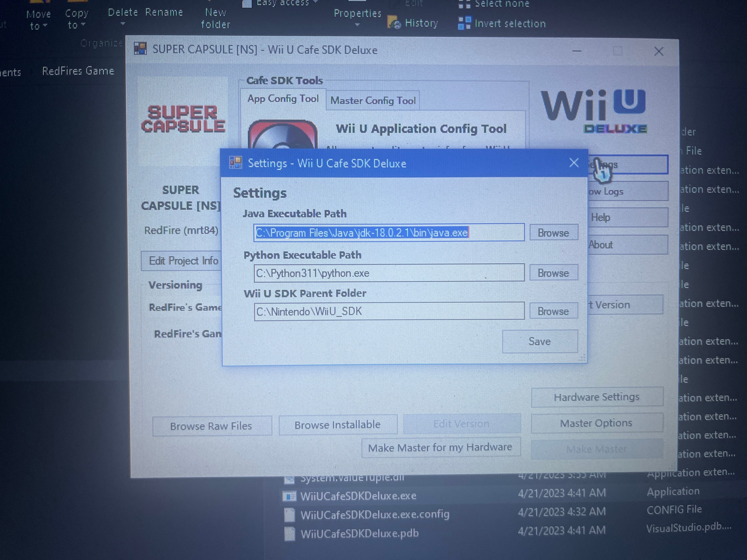Click the "VisualStudio.pdb" type cell

(x=689, y=528)
